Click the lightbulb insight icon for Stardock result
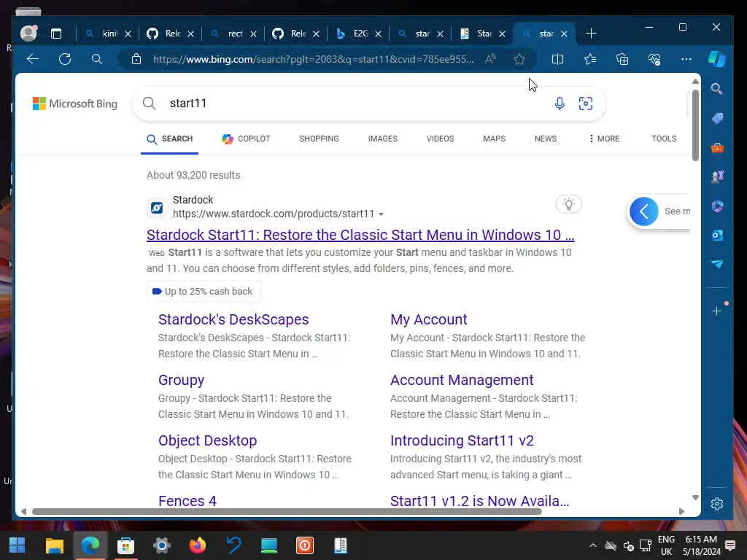This screenshot has height=560, width=747. 568,204
